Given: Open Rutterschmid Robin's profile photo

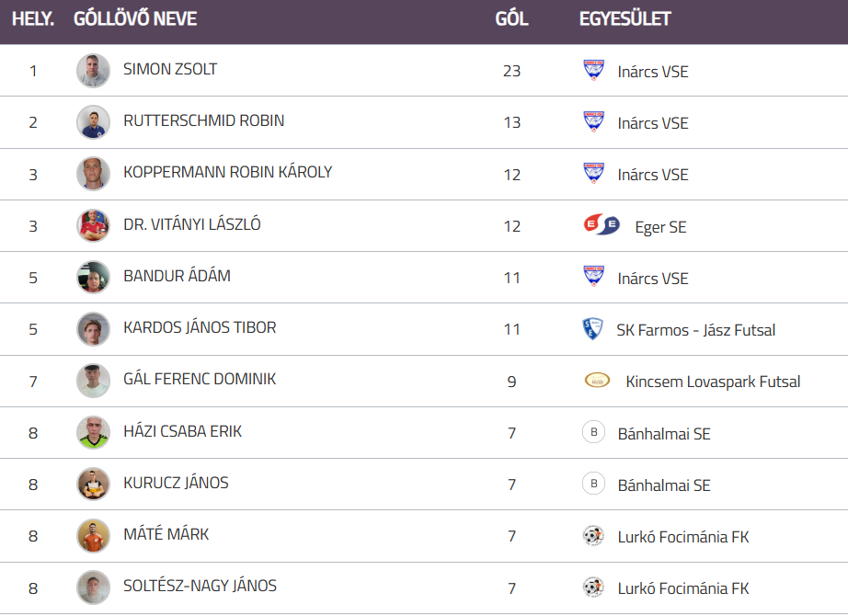Looking at the screenshot, I should pos(93,122).
